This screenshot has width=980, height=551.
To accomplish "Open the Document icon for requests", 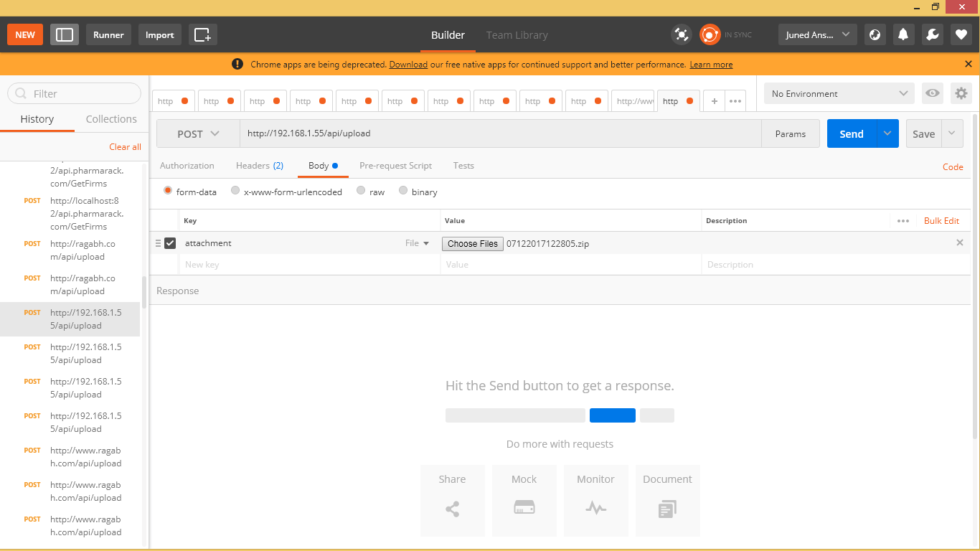I will click(667, 507).
